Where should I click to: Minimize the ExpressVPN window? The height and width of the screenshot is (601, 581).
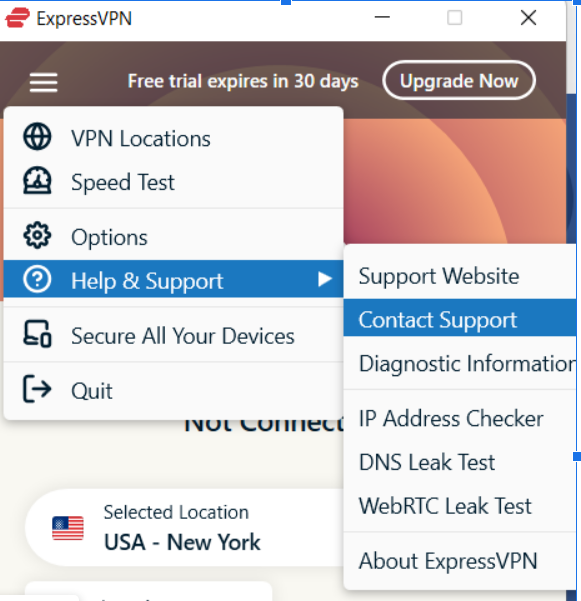pos(382,17)
